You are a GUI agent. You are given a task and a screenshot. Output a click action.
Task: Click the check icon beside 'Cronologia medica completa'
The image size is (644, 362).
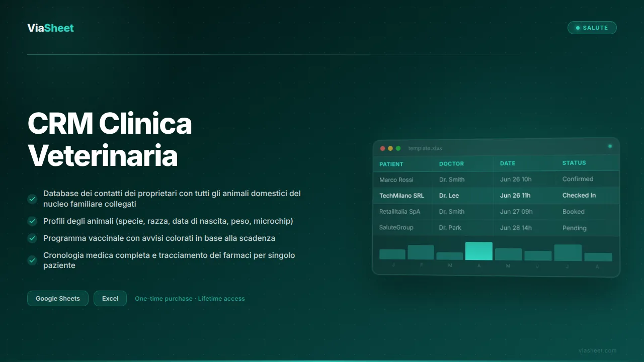point(32,260)
